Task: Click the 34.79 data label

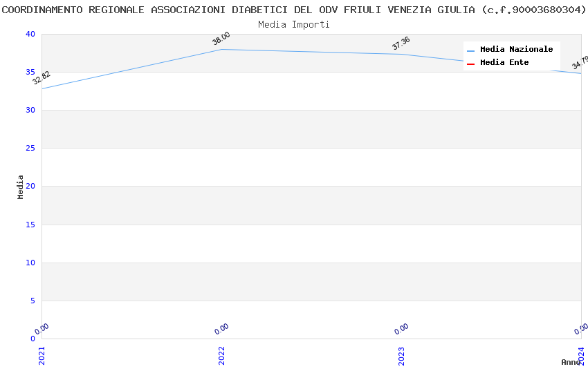Action: (580, 63)
